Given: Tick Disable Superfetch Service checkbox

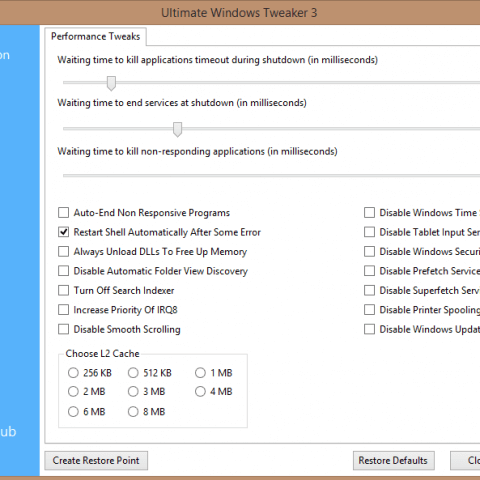Looking at the screenshot, I should coord(369,290).
